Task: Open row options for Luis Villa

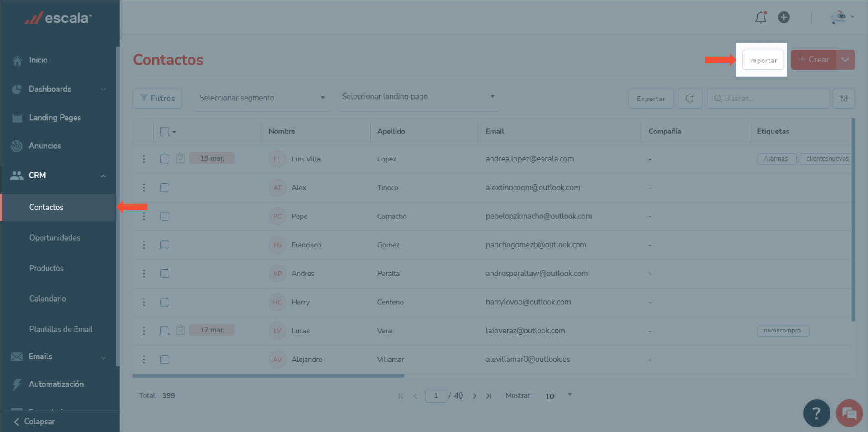Action: pyautogui.click(x=144, y=159)
